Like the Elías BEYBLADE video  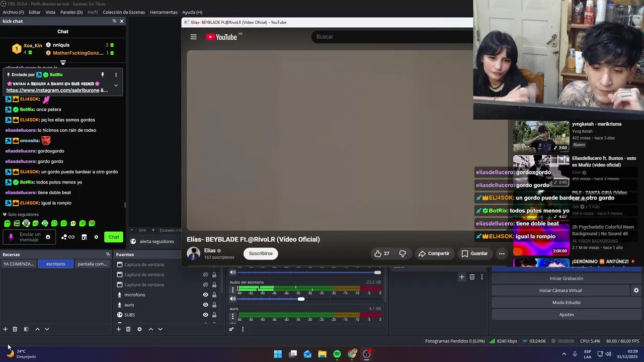tap(382, 253)
